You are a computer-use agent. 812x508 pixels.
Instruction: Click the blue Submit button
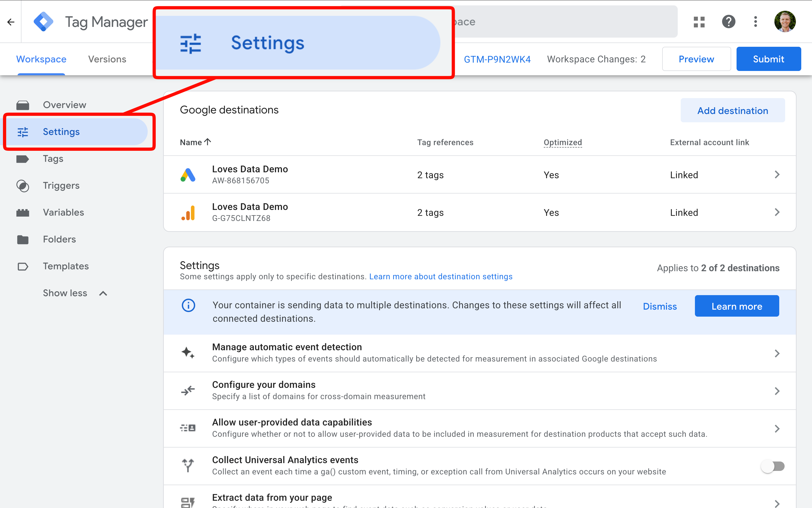tap(769, 59)
